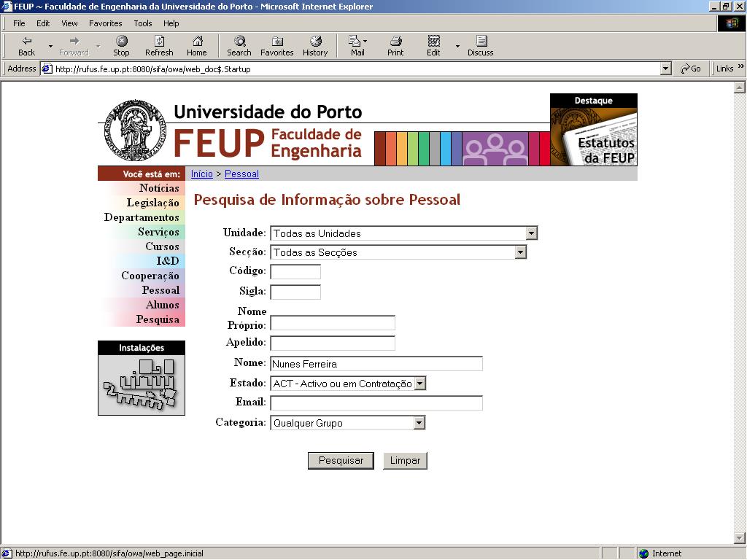The width and height of the screenshot is (747, 560).
Task: Click the Nome field containing Nunes Ferreira
Action: point(376,364)
